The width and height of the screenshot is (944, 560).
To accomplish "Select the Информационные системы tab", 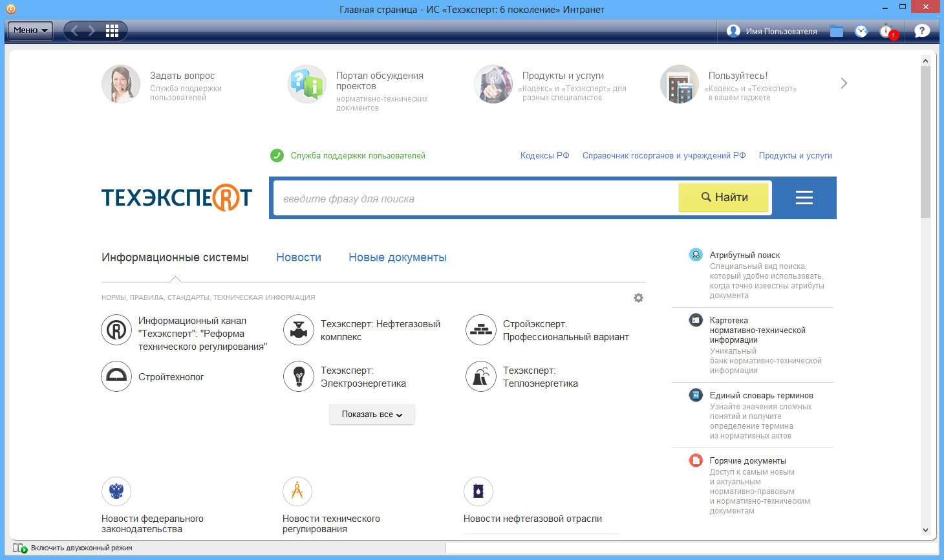I will click(175, 257).
